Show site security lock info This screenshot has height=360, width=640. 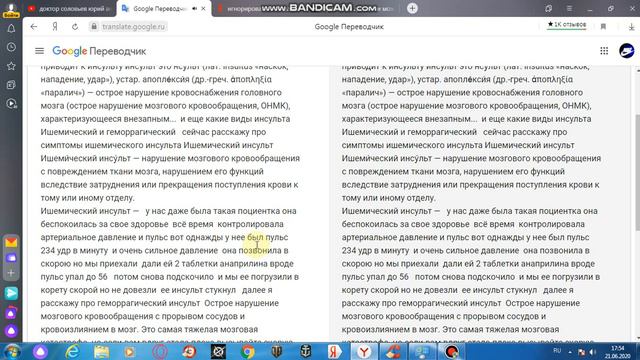94,27
